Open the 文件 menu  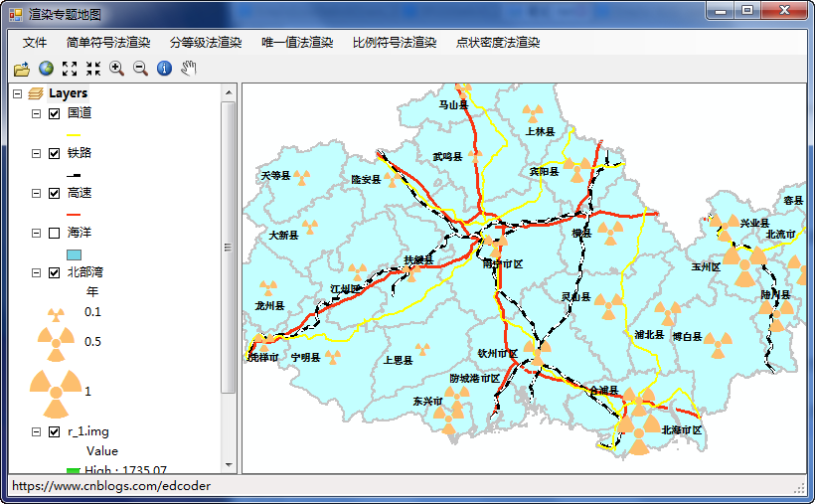pos(35,43)
